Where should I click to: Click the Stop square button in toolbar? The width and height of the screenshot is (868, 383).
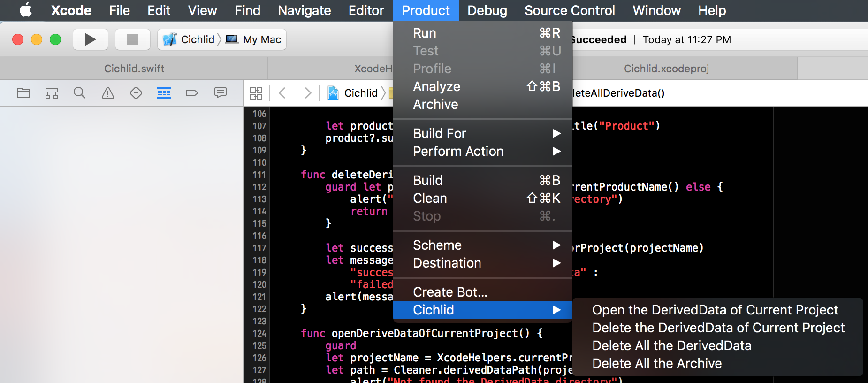(133, 39)
